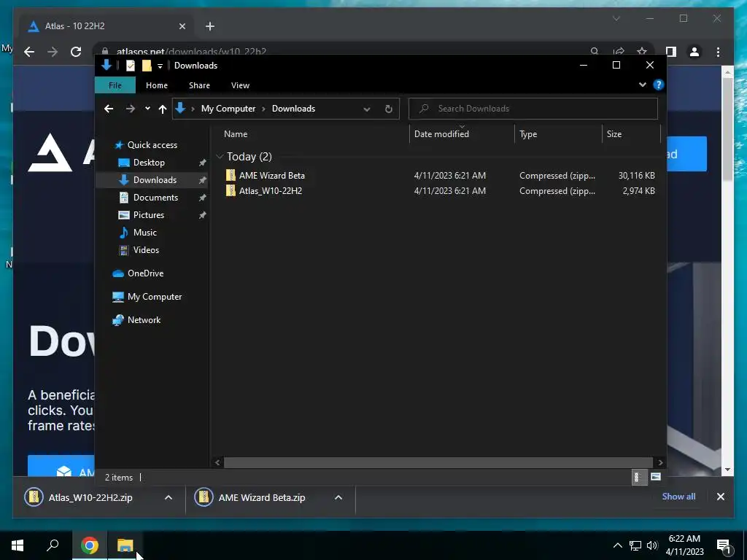This screenshot has width=747, height=560.
Task: Click Show all downloads link
Action: pos(678,496)
